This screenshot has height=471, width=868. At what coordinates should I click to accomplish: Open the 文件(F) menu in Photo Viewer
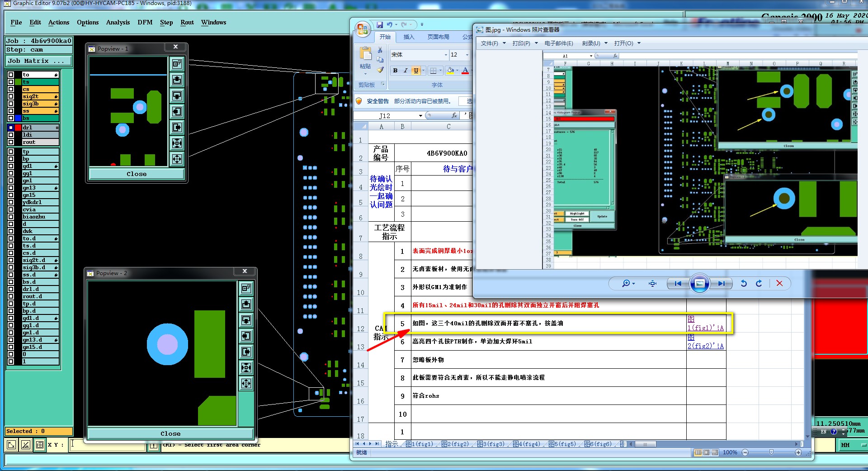[x=493, y=43]
